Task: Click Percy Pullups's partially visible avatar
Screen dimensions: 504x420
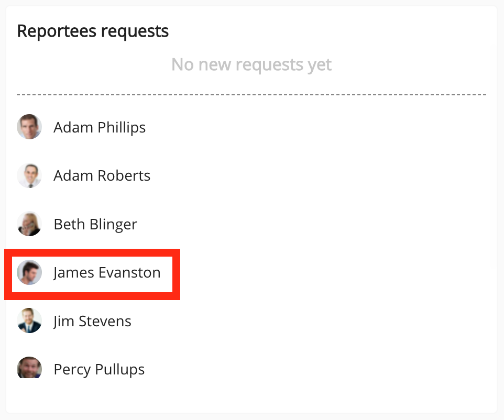Action: coord(29,368)
